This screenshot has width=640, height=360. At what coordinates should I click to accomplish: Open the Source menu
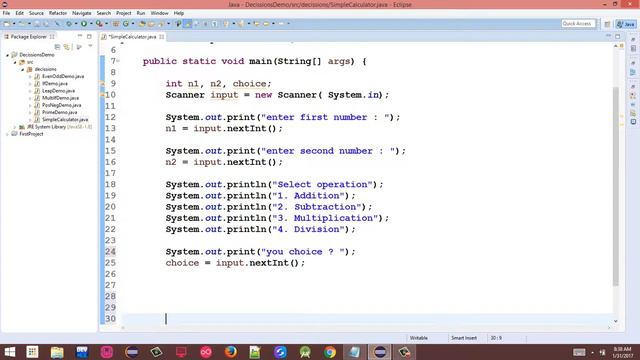[36, 13]
